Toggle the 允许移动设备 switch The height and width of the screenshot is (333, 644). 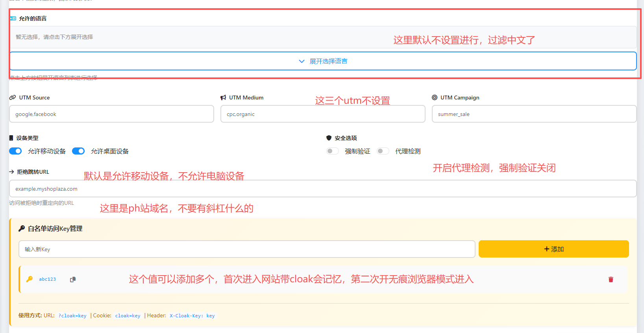click(15, 151)
